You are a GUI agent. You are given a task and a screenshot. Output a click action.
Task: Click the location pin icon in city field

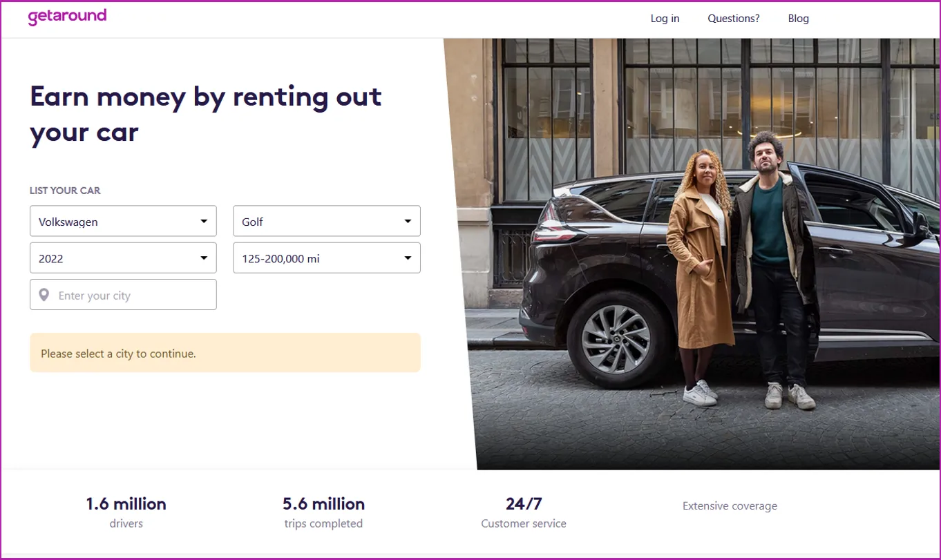(x=44, y=295)
